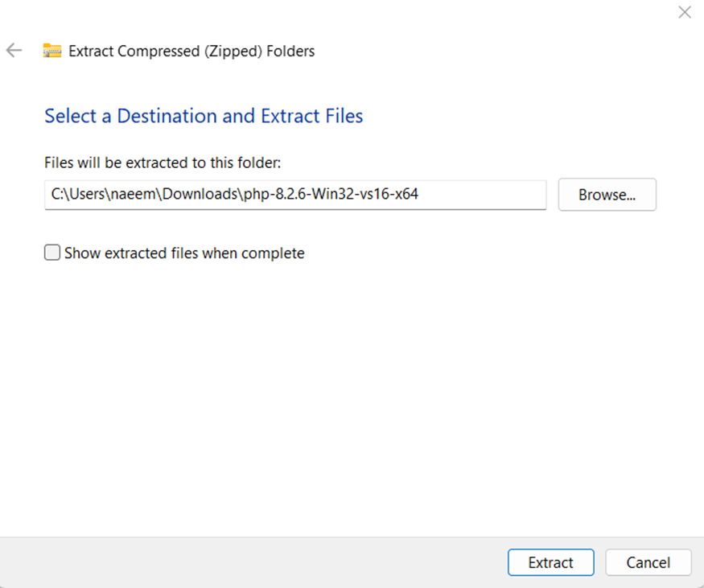Open the Browse... folder picker
Image resolution: width=704 pixels, height=588 pixels.
tap(607, 195)
